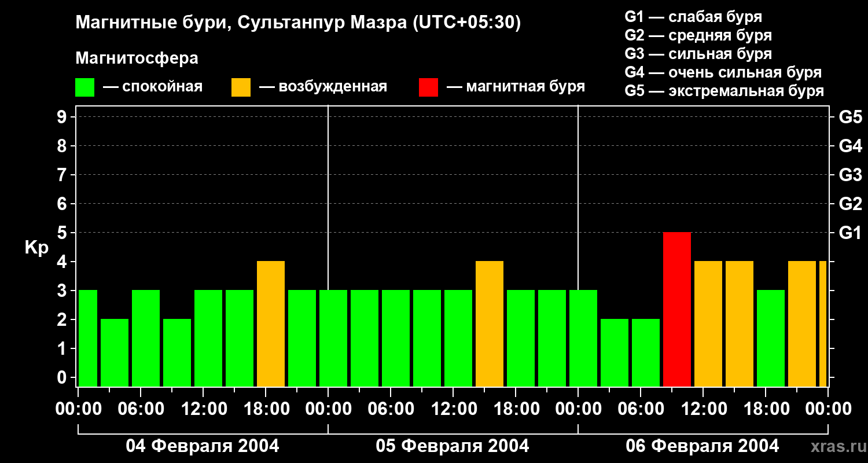868x463 pixels.
Task: Click the 12:00 time label above 06 Февраля
Action: click(x=703, y=409)
